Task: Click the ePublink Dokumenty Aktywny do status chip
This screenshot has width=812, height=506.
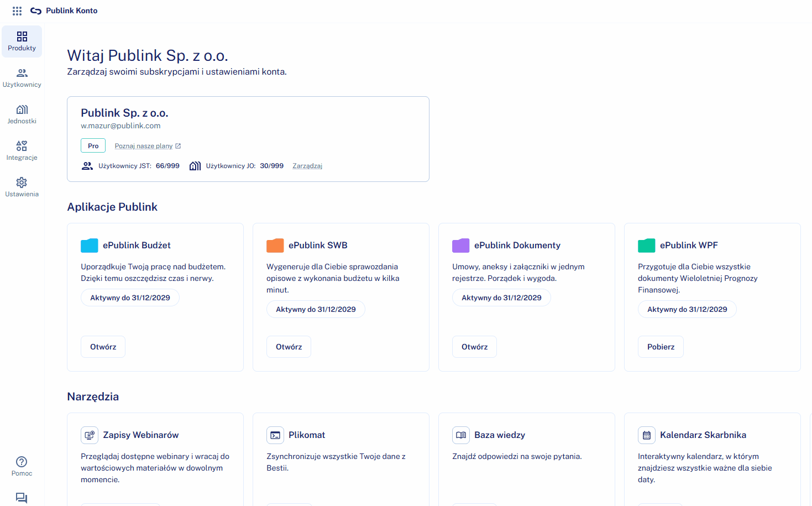Action: click(502, 298)
